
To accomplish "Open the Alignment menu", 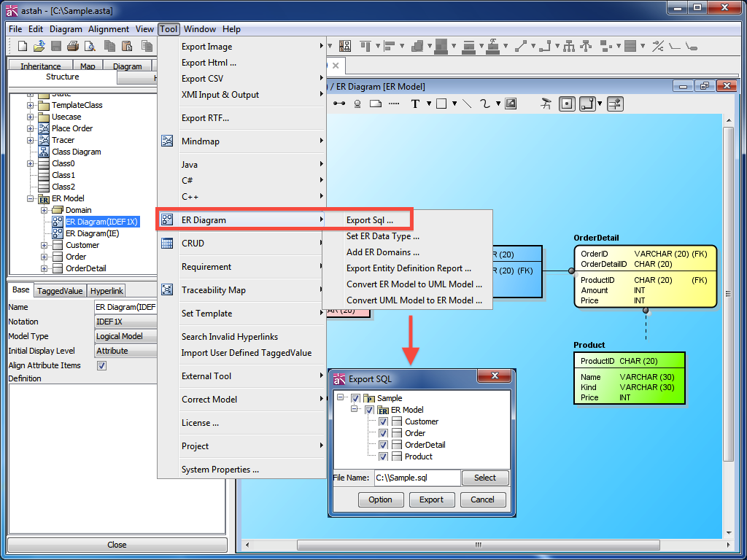I will pyautogui.click(x=108, y=29).
